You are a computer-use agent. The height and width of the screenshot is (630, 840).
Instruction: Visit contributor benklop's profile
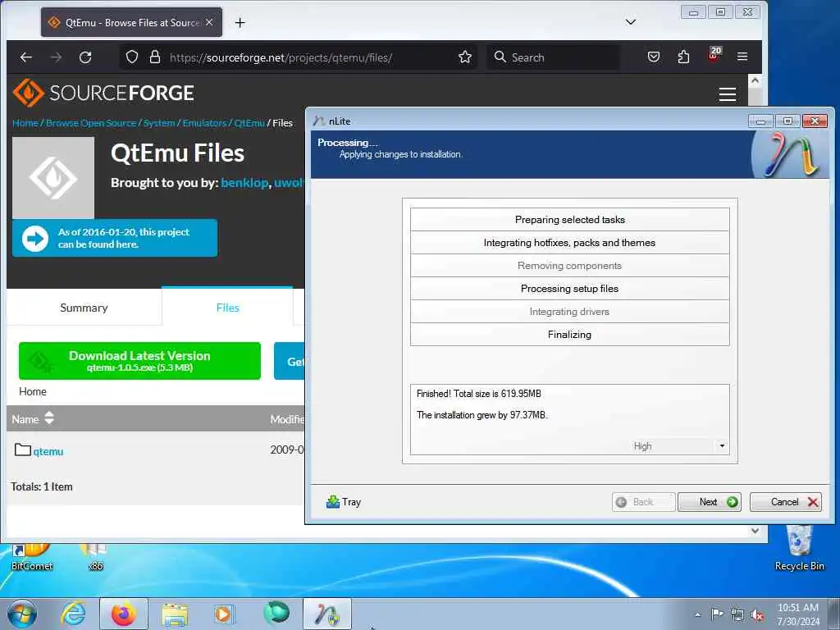tap(244, 183)
